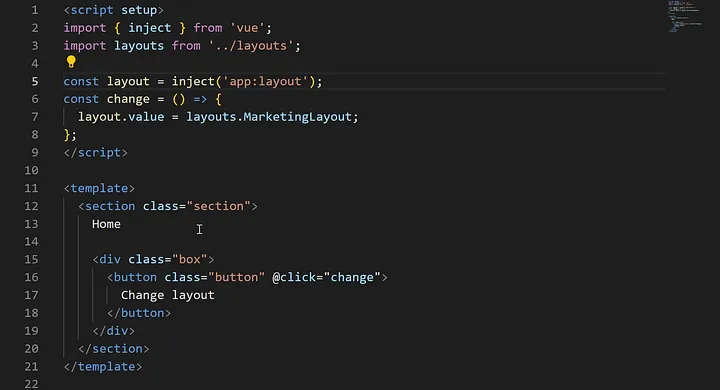
Task: Click the section class attribute value
Action: [x=219, y=206]
